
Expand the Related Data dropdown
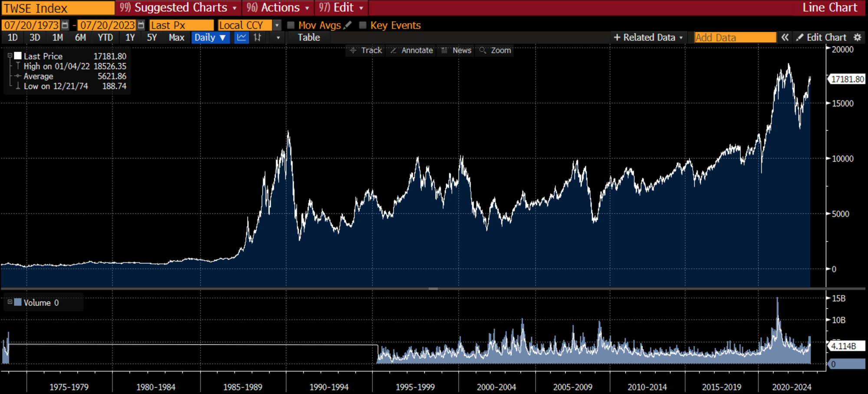[648, 37]
